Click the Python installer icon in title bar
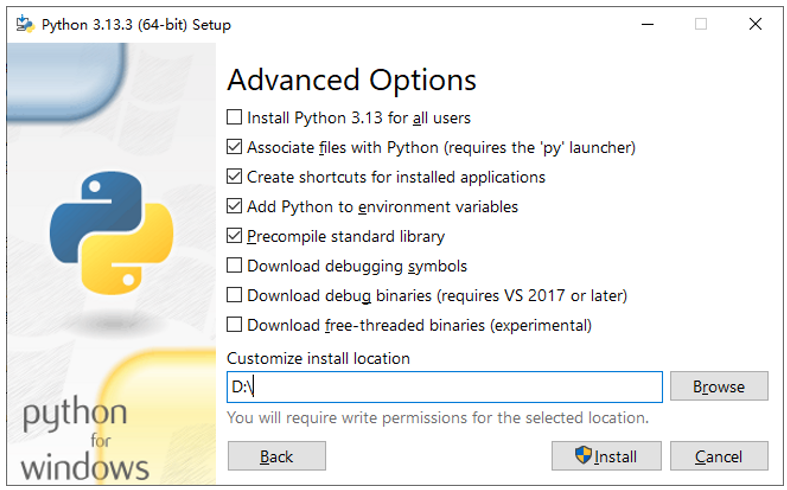This screenshot has height=490, width=787. coord(25,24)
